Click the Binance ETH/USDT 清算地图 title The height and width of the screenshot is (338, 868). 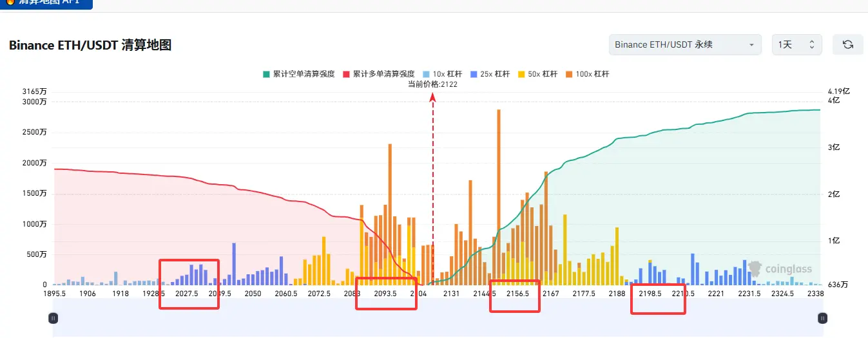tap(90, 45)
